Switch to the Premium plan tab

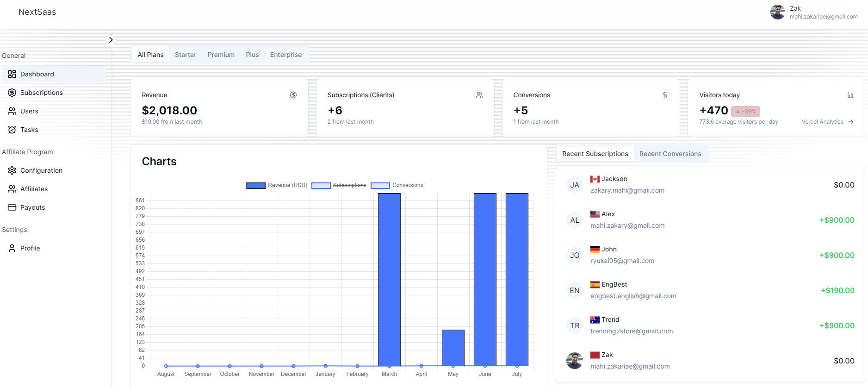pos(221,55)
